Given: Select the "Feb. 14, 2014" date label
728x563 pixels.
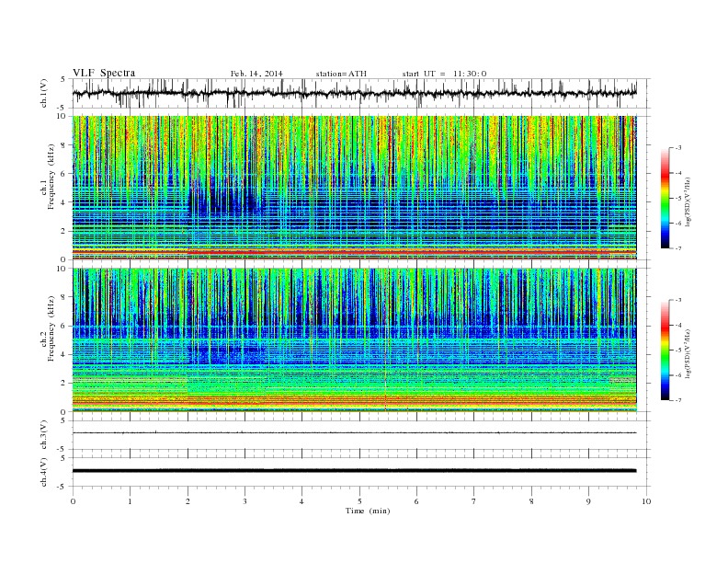Looking at the screenshot, I should coord(256,74).
